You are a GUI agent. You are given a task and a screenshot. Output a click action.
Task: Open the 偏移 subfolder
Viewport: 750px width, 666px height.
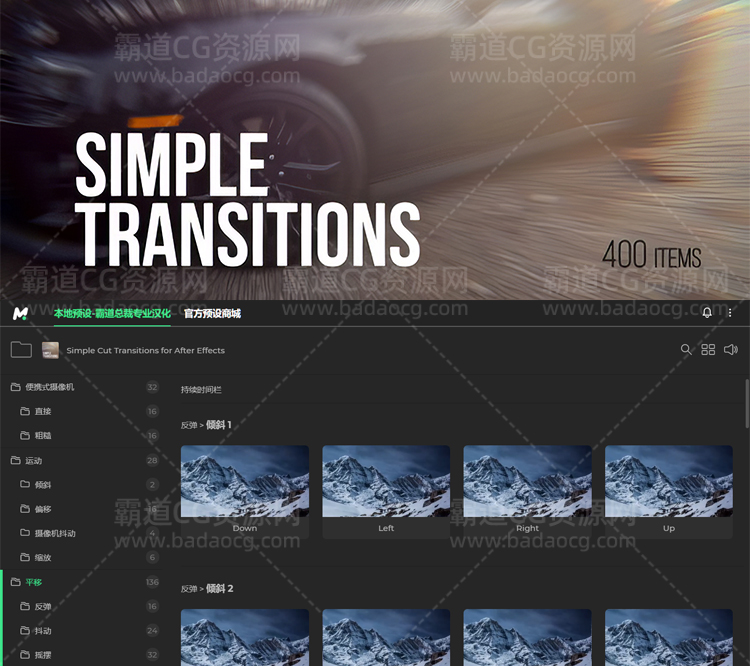(43, 509)
